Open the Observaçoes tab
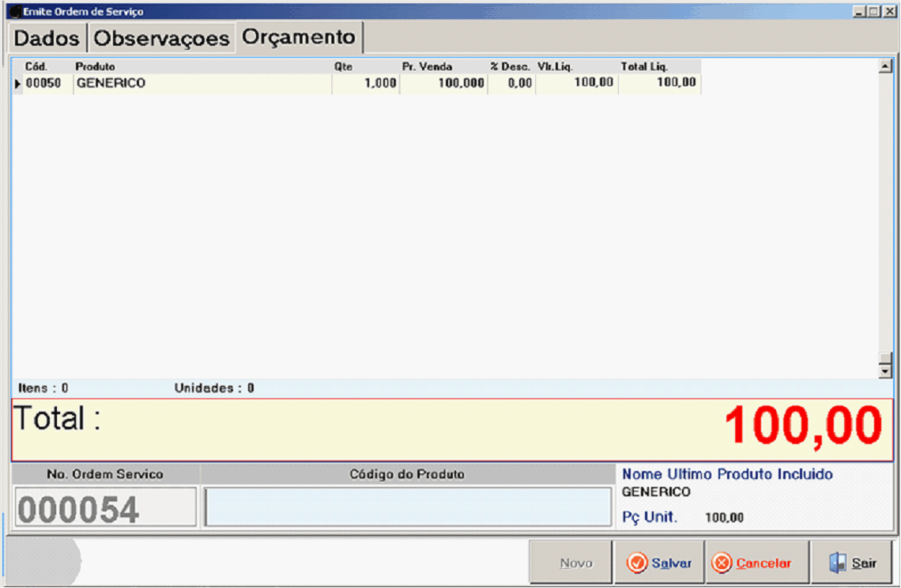901x588 pixels. click(162, 38)
